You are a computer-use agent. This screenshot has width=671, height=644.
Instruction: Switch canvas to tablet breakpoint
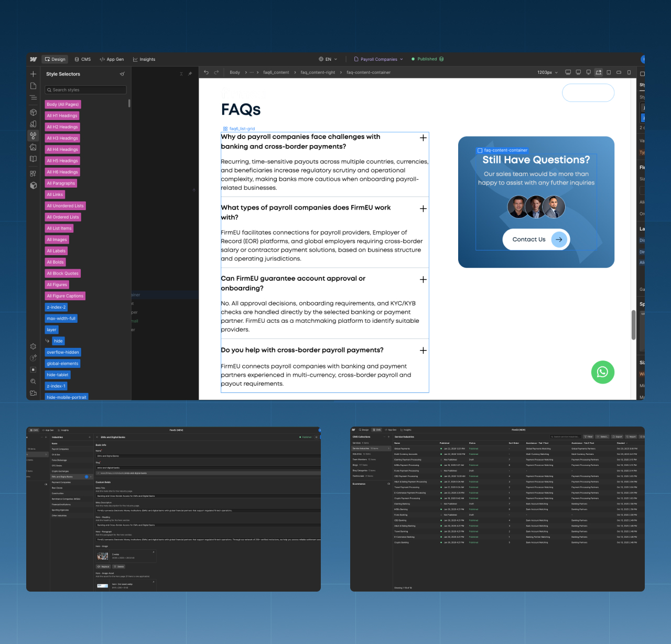tap(609, 72)
